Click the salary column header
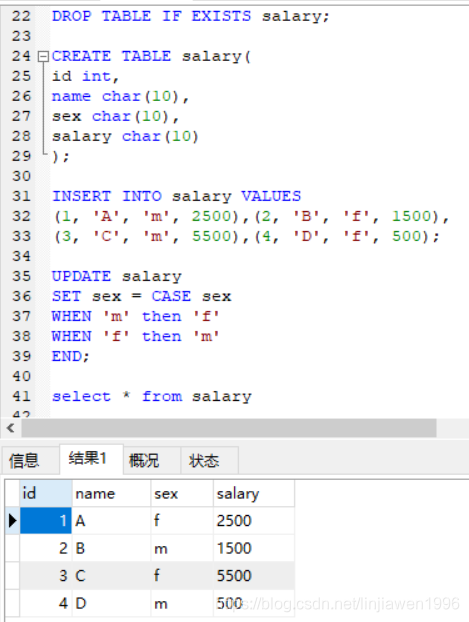 tap(254, 493)
